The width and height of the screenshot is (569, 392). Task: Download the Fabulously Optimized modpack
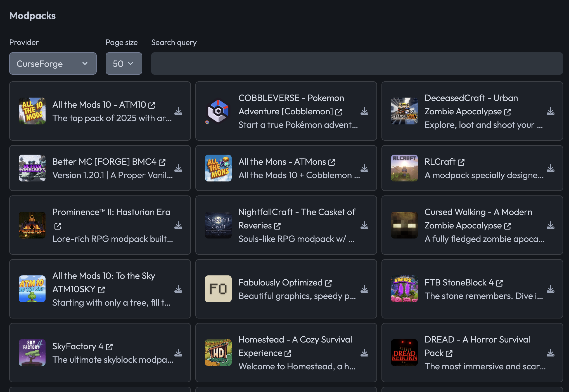click(364, 289)
